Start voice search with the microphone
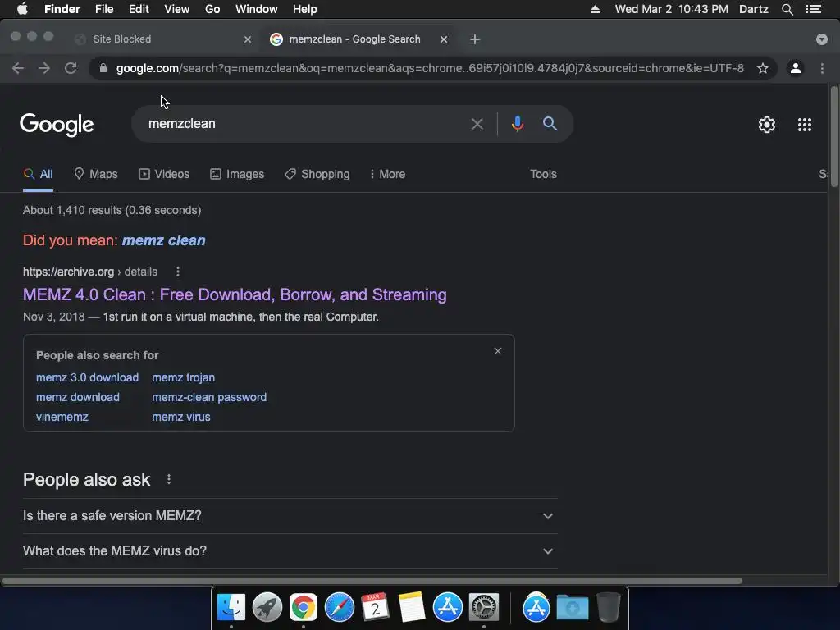The image size is (840, 630). pos(517,124)
